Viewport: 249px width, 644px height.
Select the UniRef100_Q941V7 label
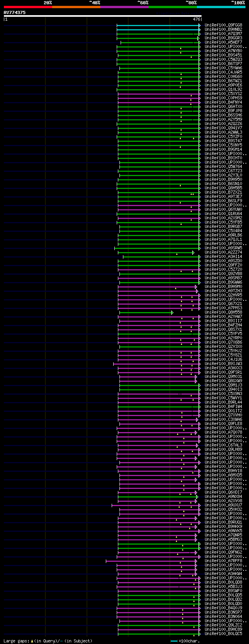(223, 128)
